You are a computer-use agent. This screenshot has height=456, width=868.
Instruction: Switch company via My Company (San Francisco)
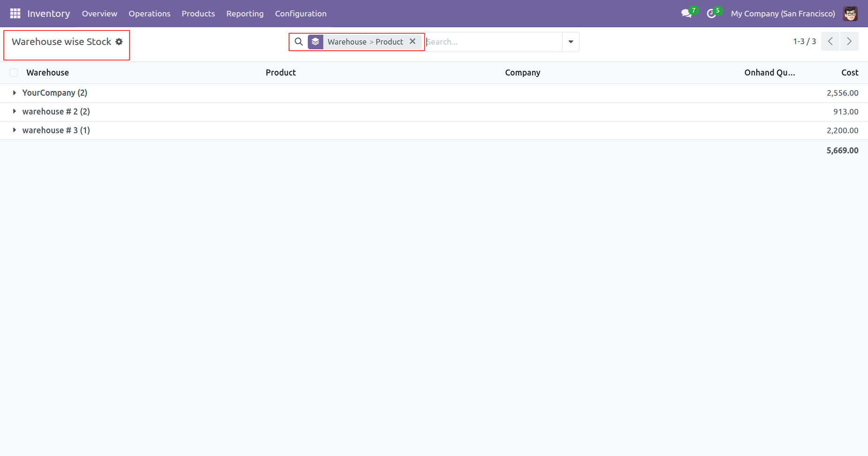pyautogui.click(x=783, y=14)
